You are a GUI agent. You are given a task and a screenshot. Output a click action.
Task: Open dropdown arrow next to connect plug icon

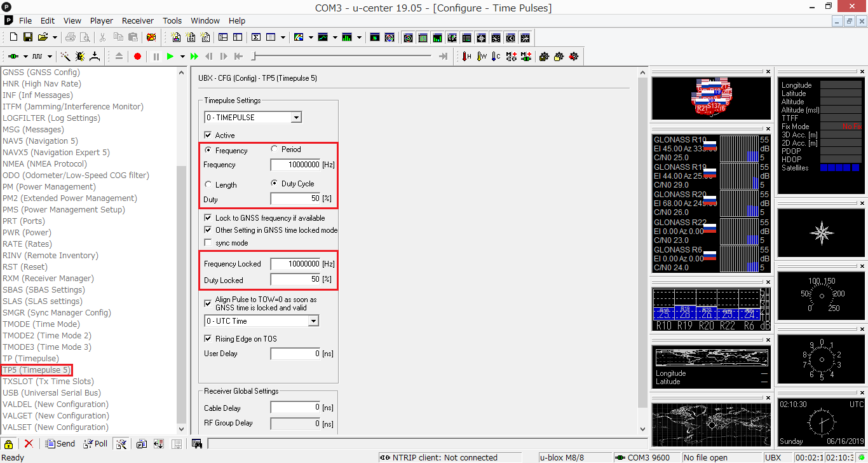coord(25,57)
